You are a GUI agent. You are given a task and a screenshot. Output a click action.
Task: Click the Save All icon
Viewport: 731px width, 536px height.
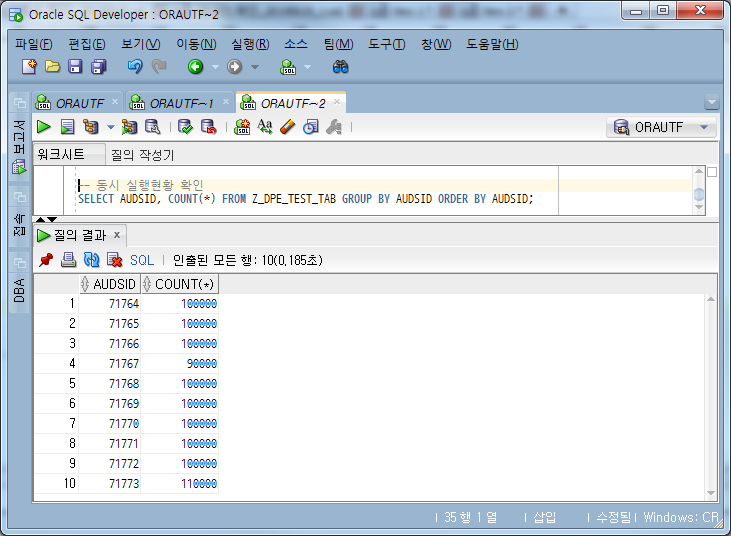98,67
